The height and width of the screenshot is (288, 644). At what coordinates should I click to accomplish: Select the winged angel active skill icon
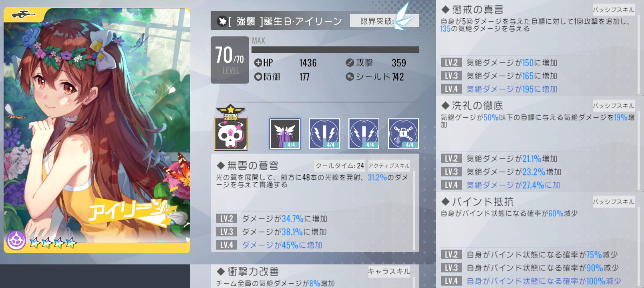pos(285,134)
